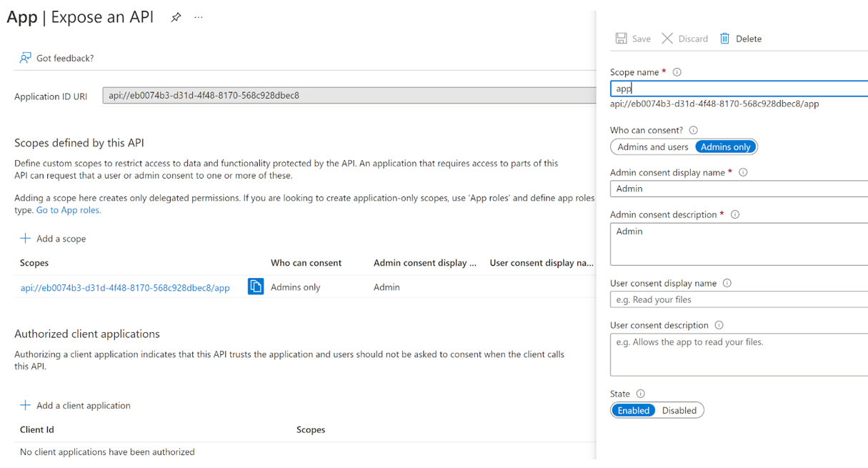The height and width of the screenshot is (468, 868).
Task: Pin the Expose an API page
Action: pyautogui.click(x=176, y=17)
